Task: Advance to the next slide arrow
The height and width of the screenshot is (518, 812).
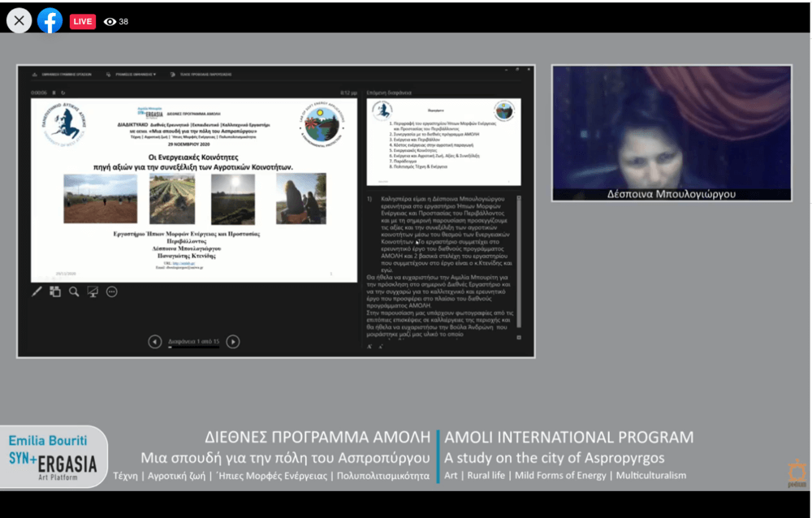Action: tap(233, 342)
